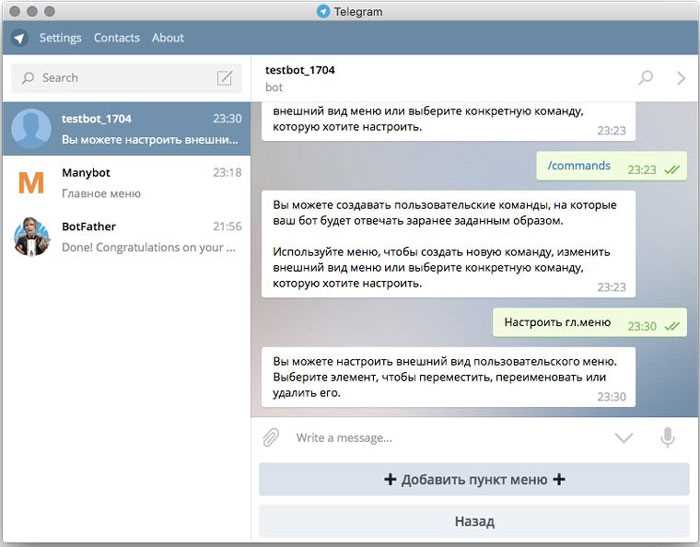Click the Назад button
Viewport: 700px width, 547px height.
[x=474, y=522]
